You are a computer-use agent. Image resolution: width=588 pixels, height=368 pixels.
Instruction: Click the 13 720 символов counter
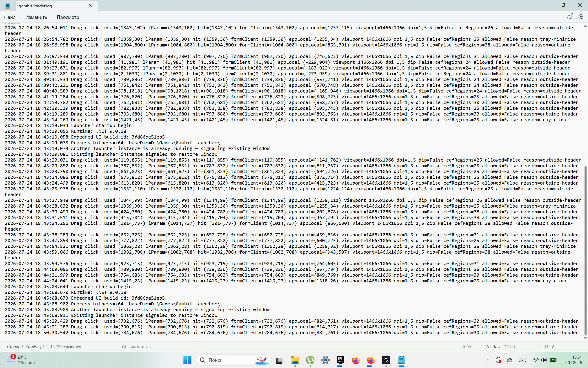pos(66,347)
